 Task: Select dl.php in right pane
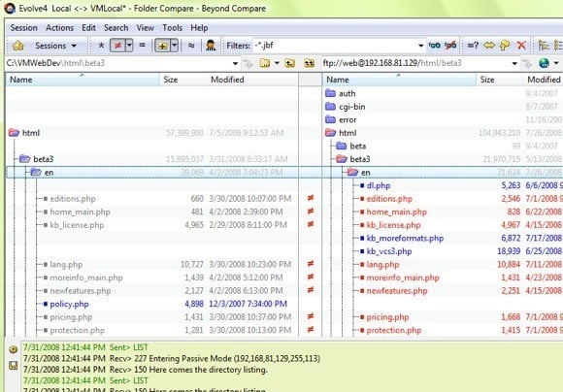coord(379,185)
